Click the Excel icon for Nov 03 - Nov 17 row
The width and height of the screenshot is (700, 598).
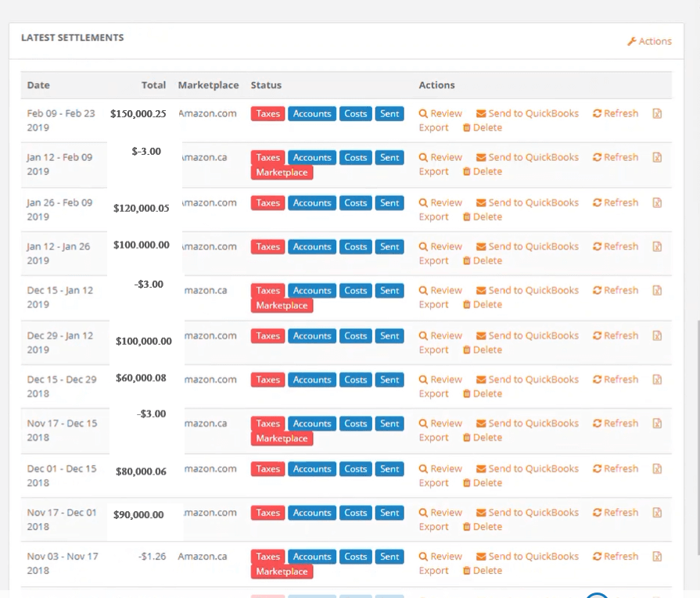(x=657, y=556)
